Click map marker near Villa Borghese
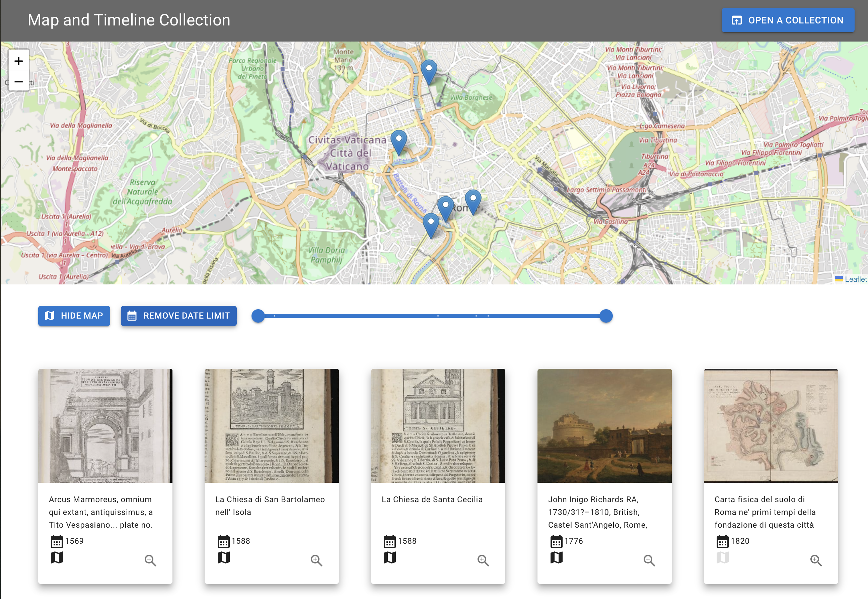This screenshot has width=868, height=599. 428,71
